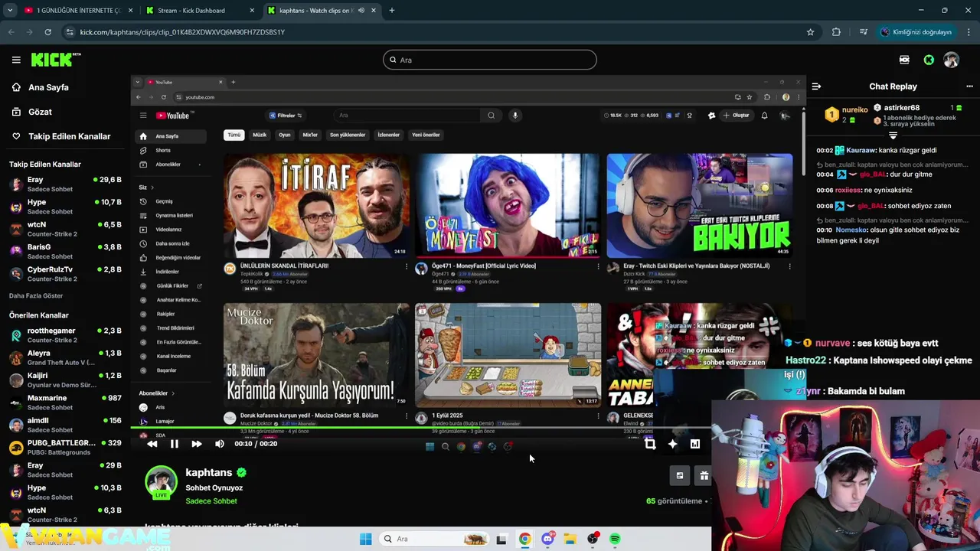Open CyberRulzTv channel in followed list

pyautogui.click(x=65, y=274)
